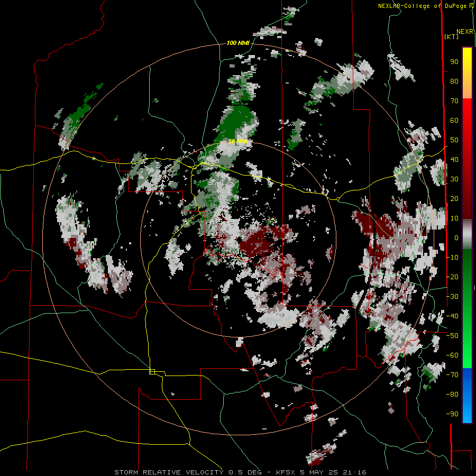Click the positive 40 scale value
Screen dimensions: 476x476
454,159
